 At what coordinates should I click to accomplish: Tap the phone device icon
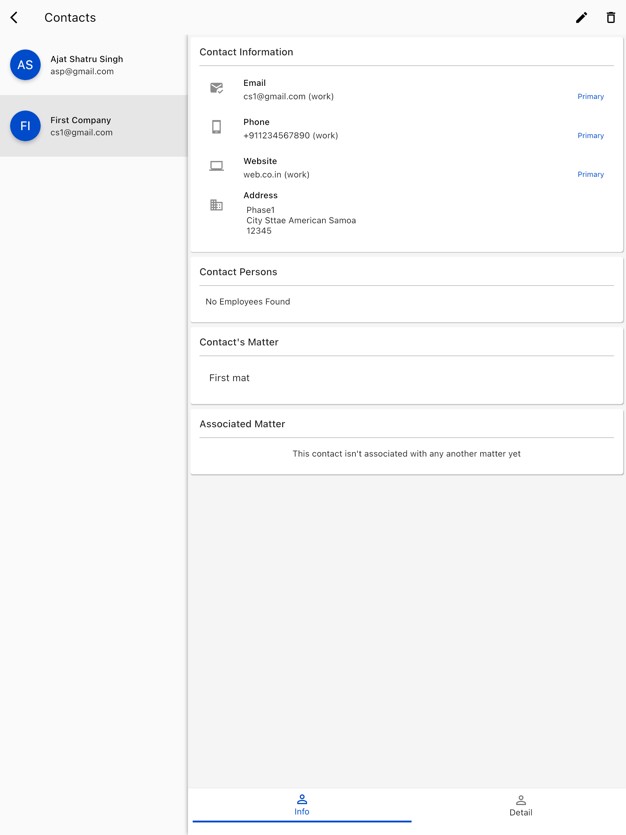pyautogui.click(x=216, y=127)
